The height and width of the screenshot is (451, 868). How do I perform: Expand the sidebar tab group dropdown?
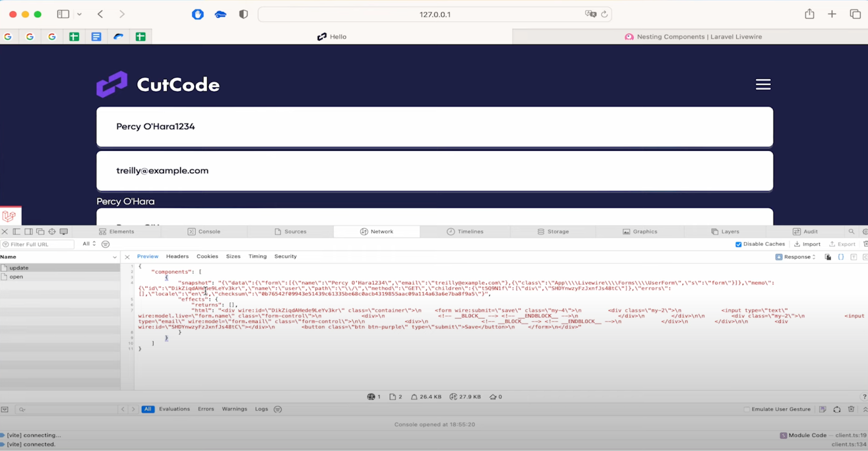tap(79, 14)
